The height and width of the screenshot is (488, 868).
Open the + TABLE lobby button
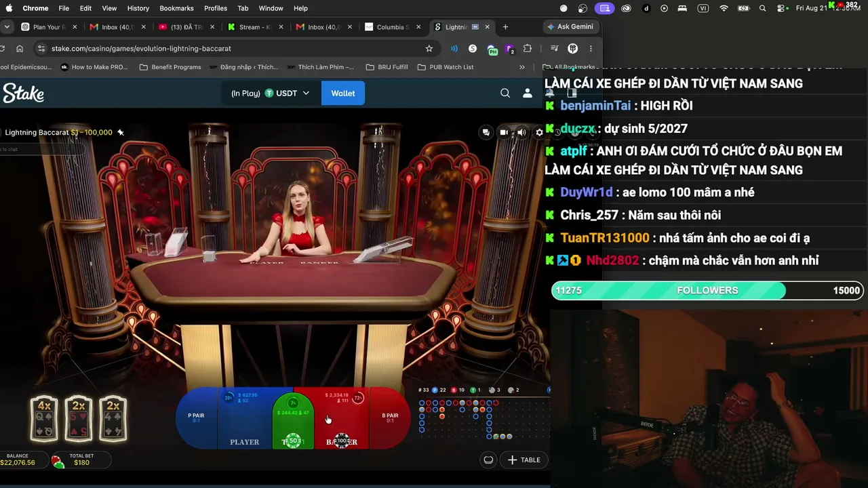pyautogui.click(x=524, y=460)
